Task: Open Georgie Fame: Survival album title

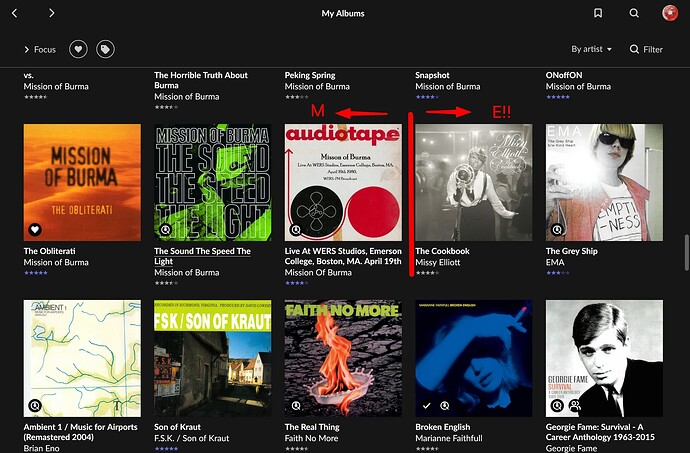Action: click(x=600, y=432)
